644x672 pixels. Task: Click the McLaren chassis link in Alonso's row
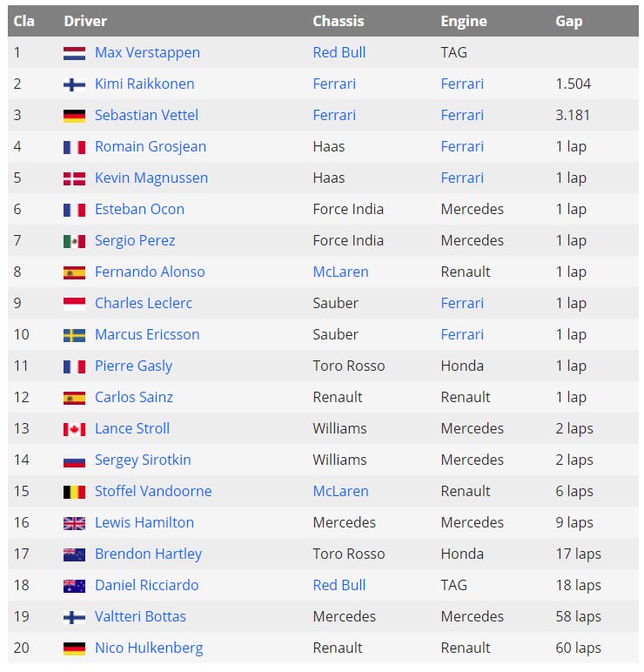(x=340, y=272)
